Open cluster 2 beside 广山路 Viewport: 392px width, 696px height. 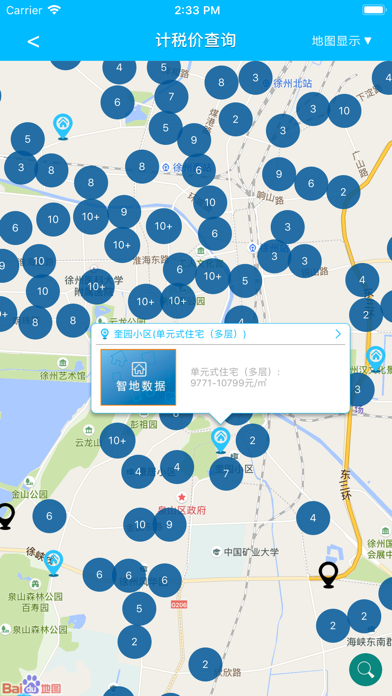pyautogui.click(x=343, y=192)
